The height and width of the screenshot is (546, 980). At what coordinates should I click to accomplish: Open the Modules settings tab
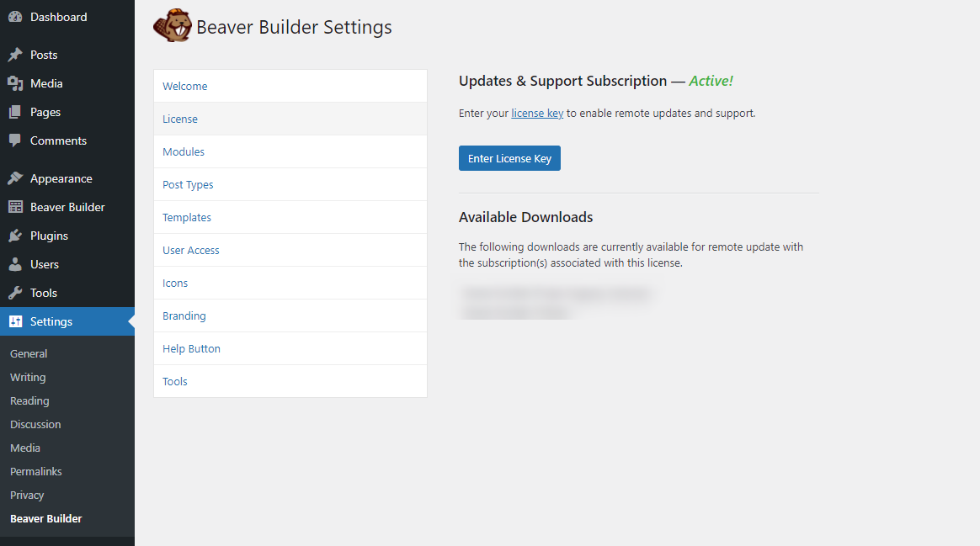183,151
